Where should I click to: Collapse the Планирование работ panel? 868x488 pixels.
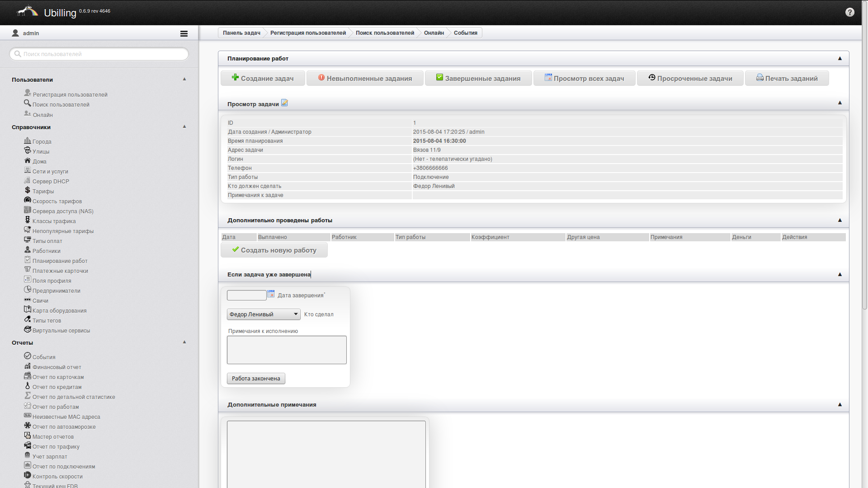(x=840, y=58)
